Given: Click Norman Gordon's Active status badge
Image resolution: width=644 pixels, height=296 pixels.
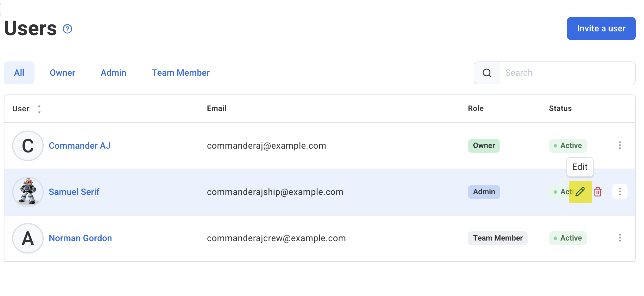Looking at the screenshot, I should coord(568,238).
